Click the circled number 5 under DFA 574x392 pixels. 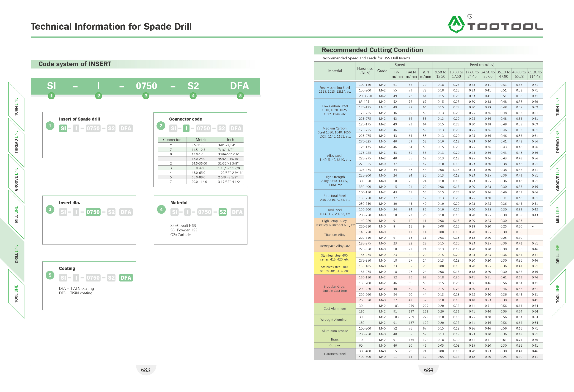click(x=240, y=96)
